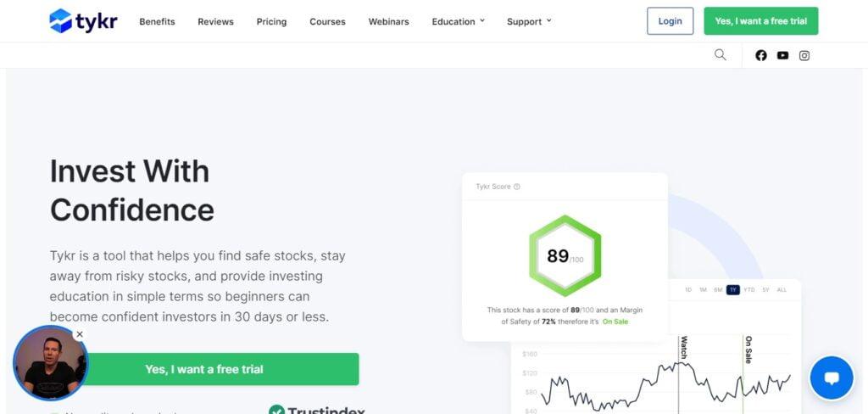Image resolution: width=868 pixels, height=414 pixels.
Task: Click the 'On Sale' chart marker label
Action: pyautogui.click(x=748, y=350)
